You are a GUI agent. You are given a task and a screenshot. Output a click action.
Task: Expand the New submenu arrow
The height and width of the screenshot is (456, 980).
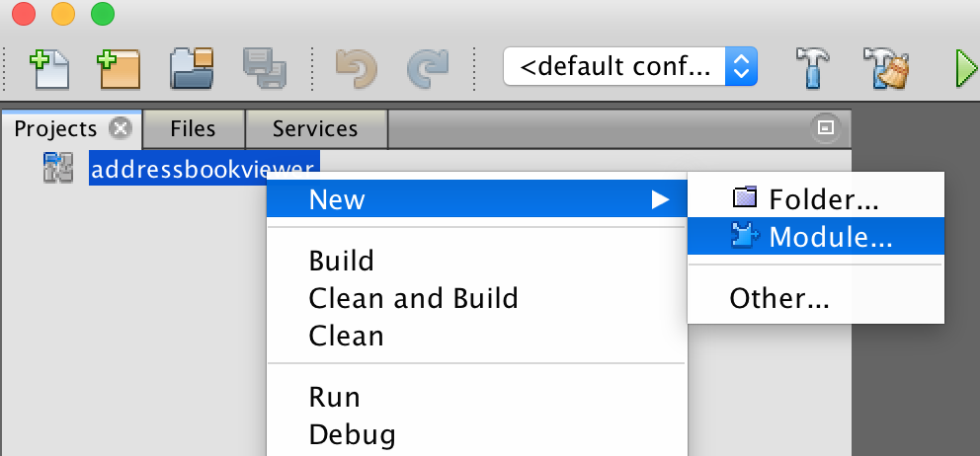(661, 199)
